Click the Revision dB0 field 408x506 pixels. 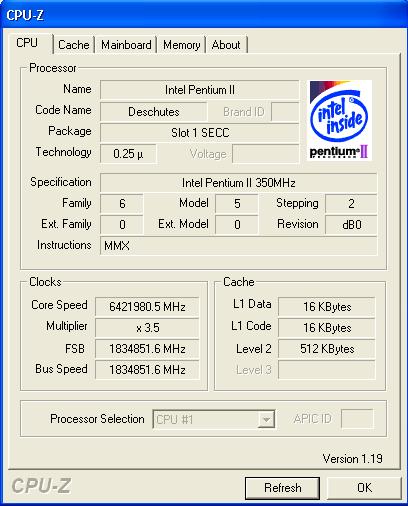point(351,225)
